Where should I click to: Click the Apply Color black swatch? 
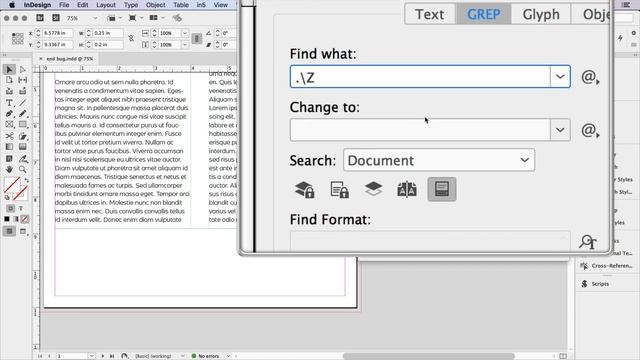coord(7,219)
